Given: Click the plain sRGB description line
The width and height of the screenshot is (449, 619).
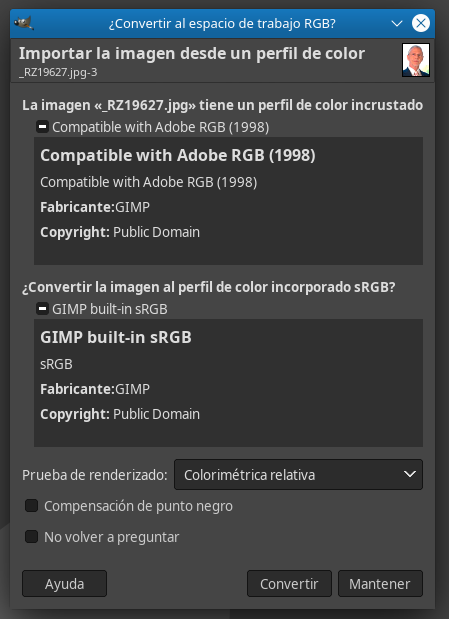Looking at the screenshot, I should [56, 364].
